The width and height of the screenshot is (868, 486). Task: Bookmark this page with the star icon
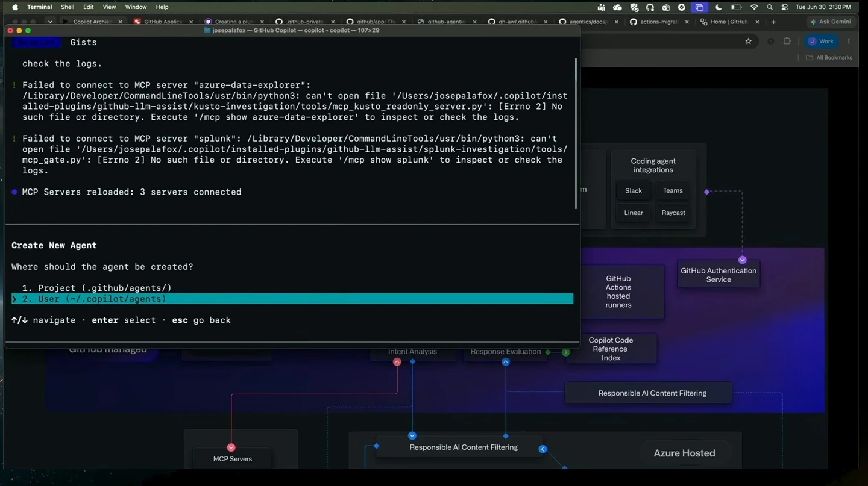[749, 41]
